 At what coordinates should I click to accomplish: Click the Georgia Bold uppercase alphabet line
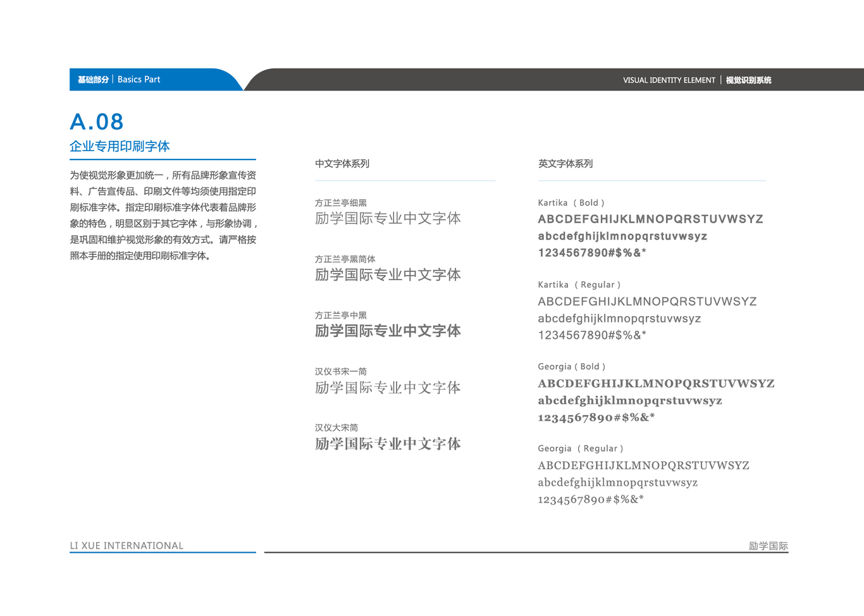coord(657,384)
